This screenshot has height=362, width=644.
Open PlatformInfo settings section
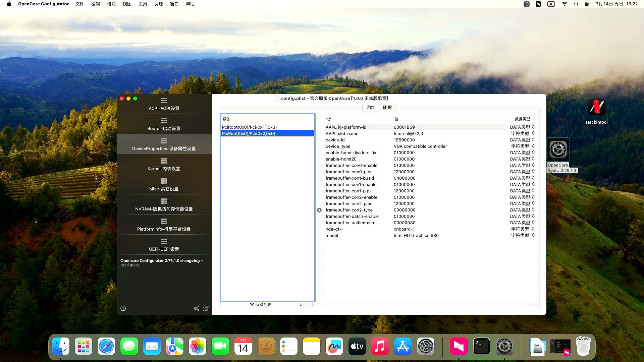[x=164, y=225]
